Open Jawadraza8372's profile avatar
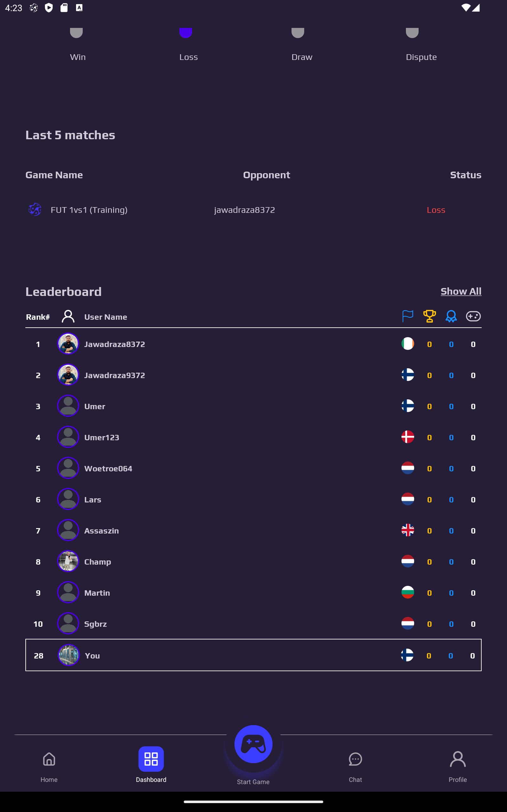507x812 pixels. point(68,344)
